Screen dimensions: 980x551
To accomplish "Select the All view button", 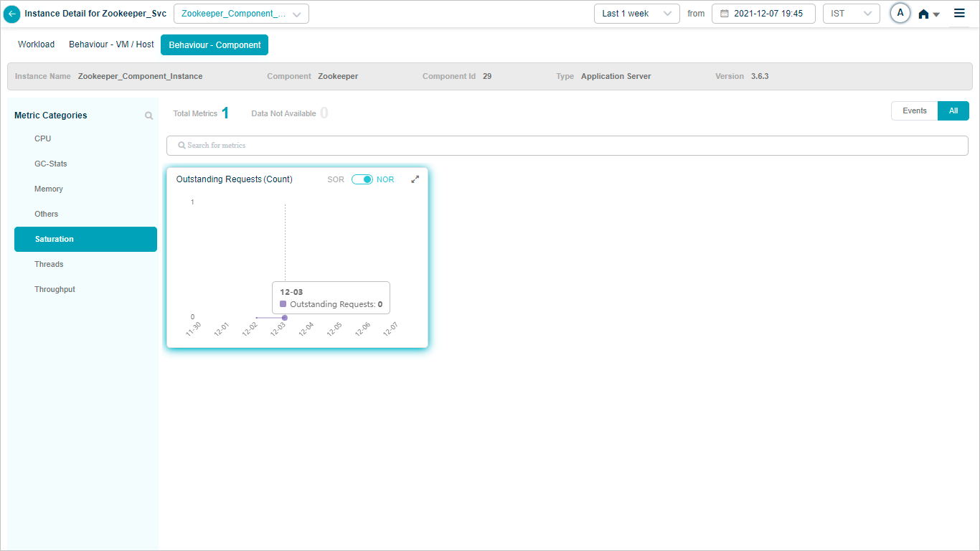I will pyautogui.click(x=953, y=111).
